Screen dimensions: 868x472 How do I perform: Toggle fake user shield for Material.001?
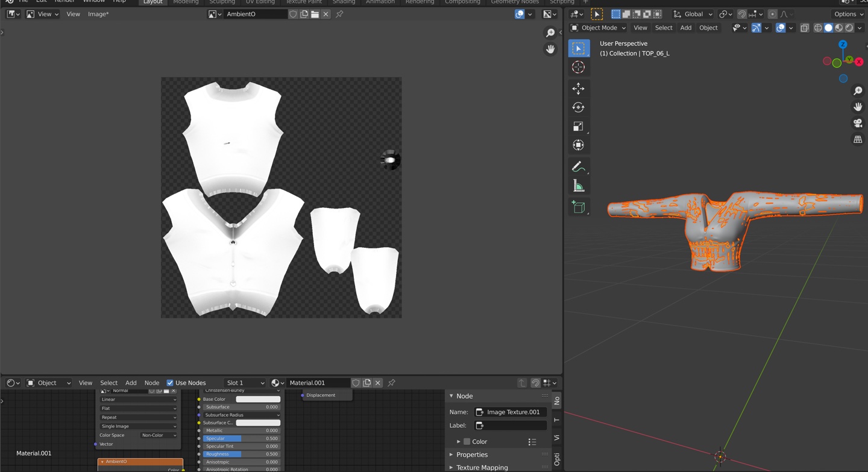pyautogui.click(x=356, y=383)
